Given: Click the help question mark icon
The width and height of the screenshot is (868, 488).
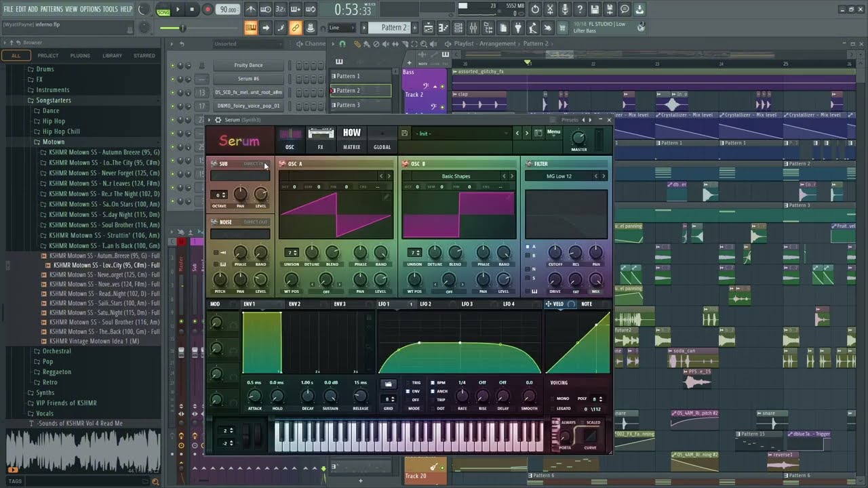Looking at the screenshot, I should (x=580, y=9).
